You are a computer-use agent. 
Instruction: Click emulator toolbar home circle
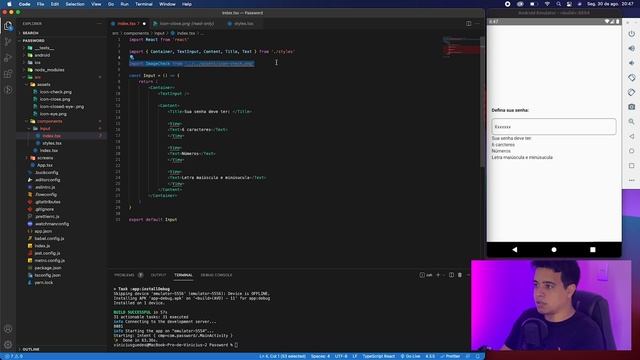click(x=632, y=151)
